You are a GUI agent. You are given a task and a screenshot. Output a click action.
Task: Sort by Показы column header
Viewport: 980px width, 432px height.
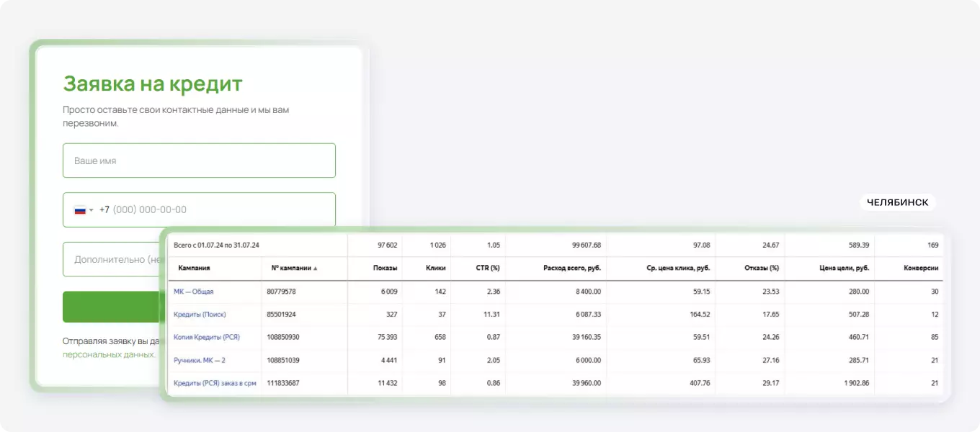385,268
